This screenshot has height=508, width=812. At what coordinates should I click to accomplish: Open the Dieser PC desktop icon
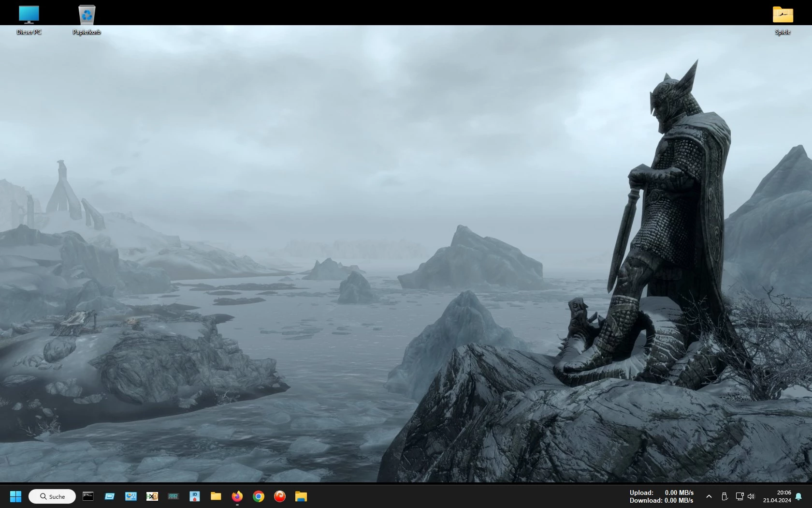[29, 20]
